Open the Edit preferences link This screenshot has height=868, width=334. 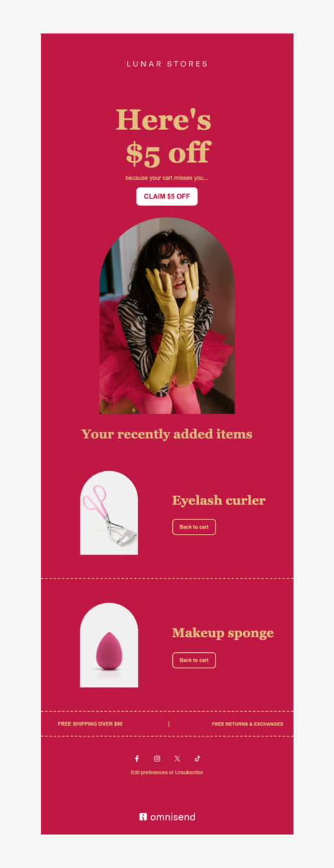coord(149,773)
